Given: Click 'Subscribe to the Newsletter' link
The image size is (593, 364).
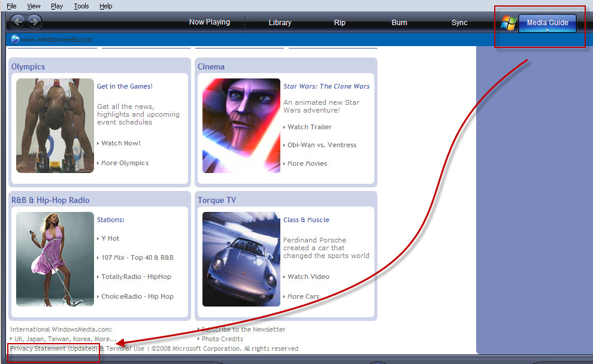Looking at the screenshot, I should coord(244,329).
